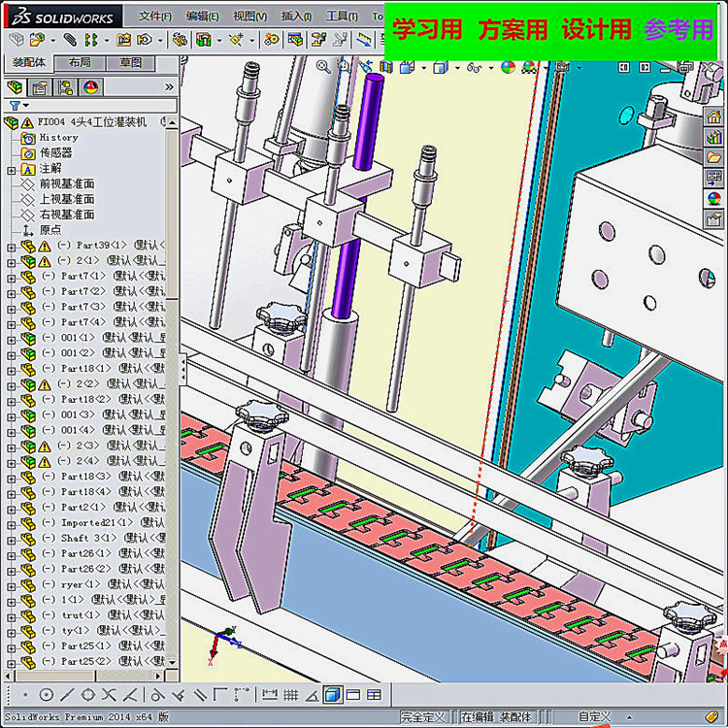This screenshot has height=728, width=728.
Task: Open Design Library icon in task pane
Action: [x=713, y=137]
